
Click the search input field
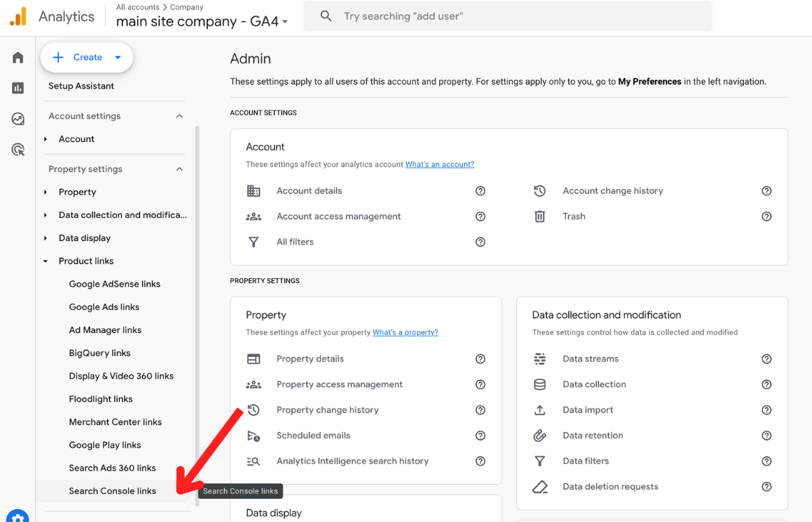tap(507, 16)
